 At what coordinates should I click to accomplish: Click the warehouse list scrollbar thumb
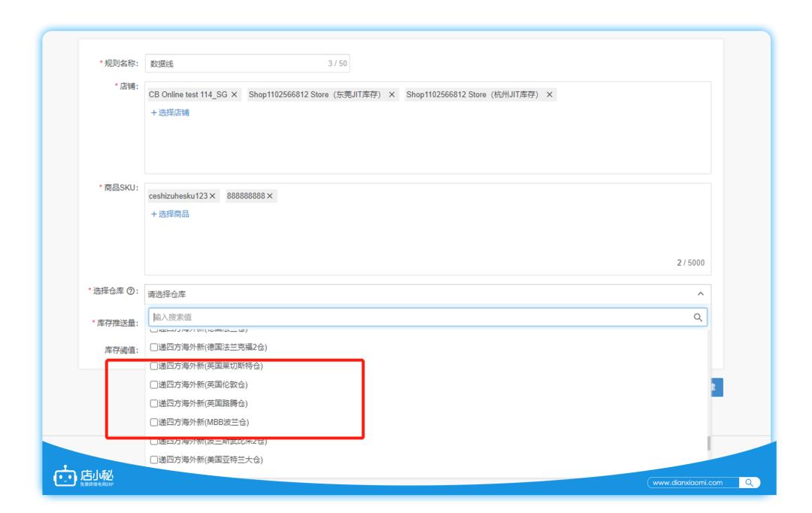point(707,442)
